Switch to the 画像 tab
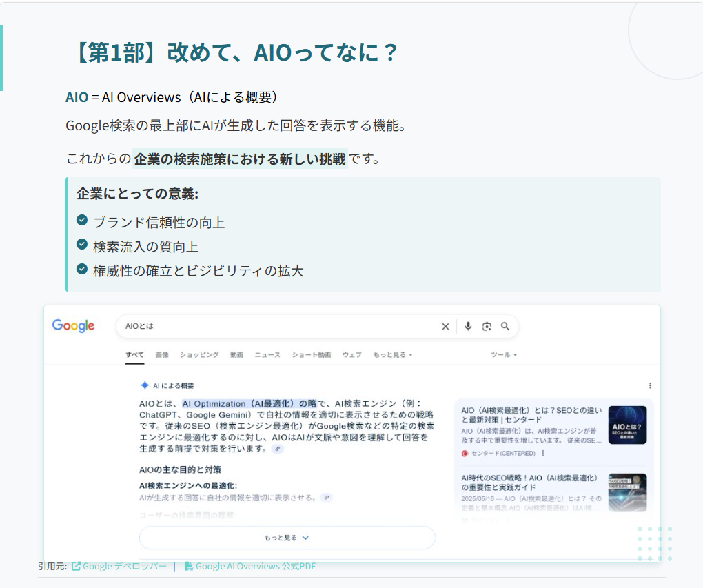703x588 pixels. (x=162, y=355)
